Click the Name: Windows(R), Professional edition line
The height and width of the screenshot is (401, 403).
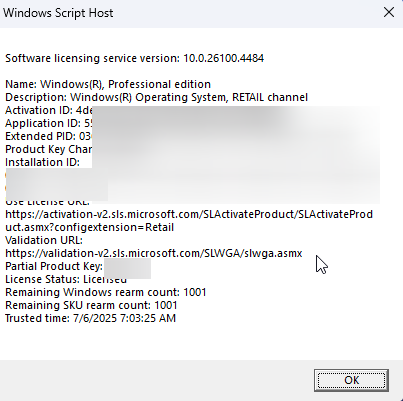[x=108, y=84]
